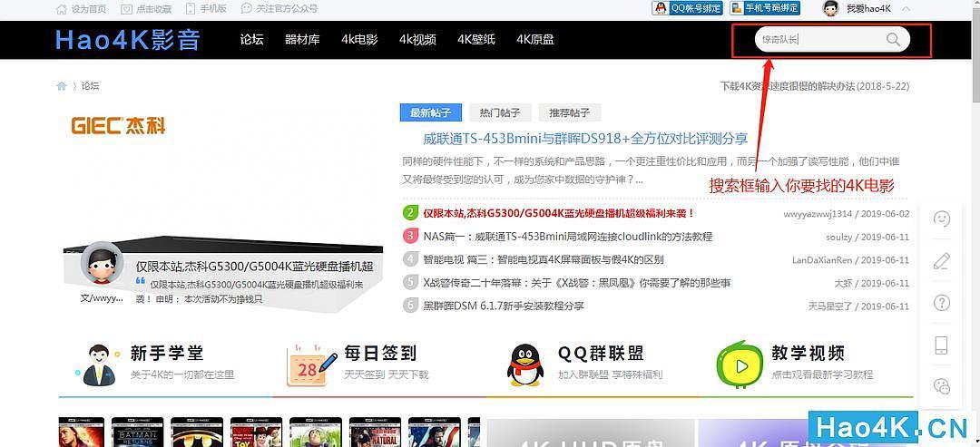This screenshot has width=980, height=447.
Task: Open the 4K原盘 navigation item
Action: 535,39
